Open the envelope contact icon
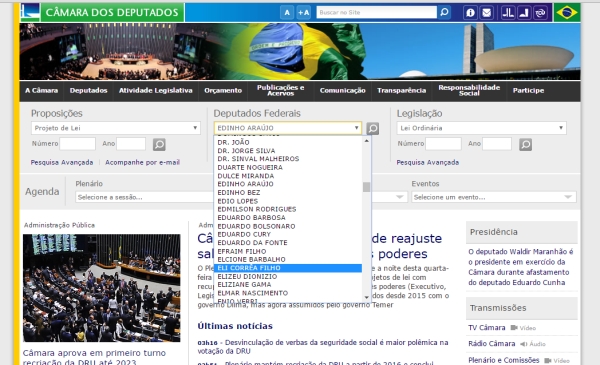The image size is (600, 365). [x=486, y=13]
